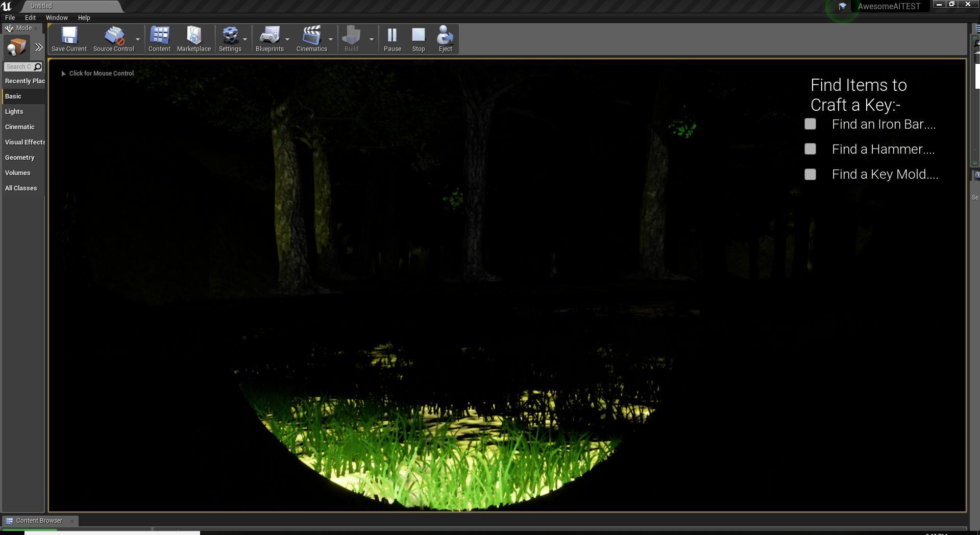Open the Window menu

click(x=57, y=17)
